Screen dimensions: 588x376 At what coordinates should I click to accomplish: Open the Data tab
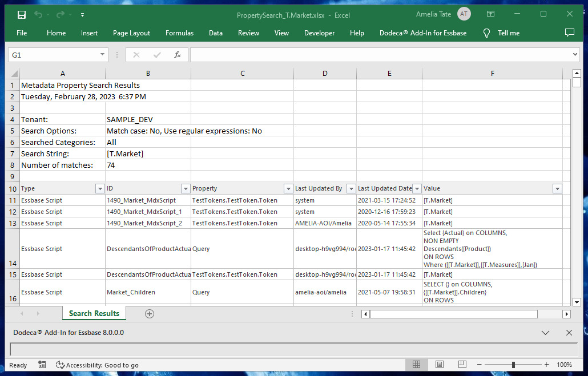[216, 33]
